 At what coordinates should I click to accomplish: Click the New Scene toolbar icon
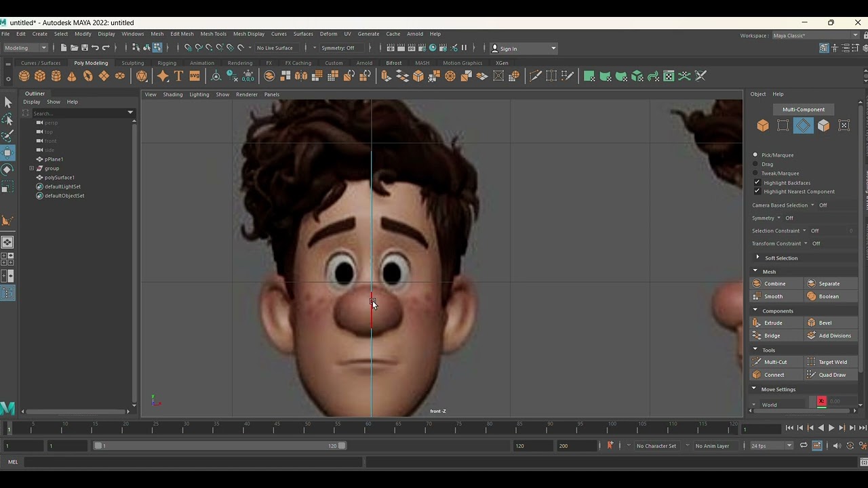64,47
